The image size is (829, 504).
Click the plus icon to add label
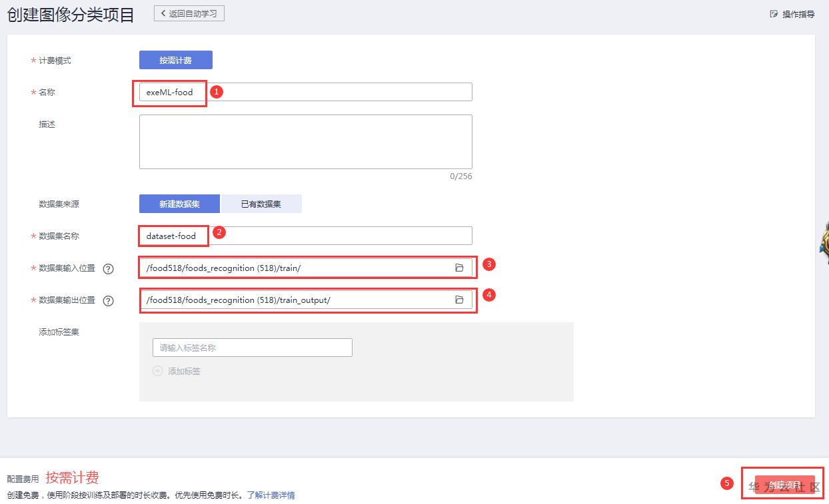click(x=158, y=371)
